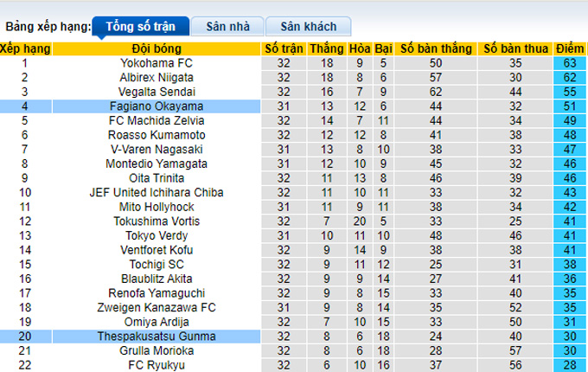This screenshot has width=588, height=372.
Task: Click the Xếp hạng column header
Action: pos(25,48)
